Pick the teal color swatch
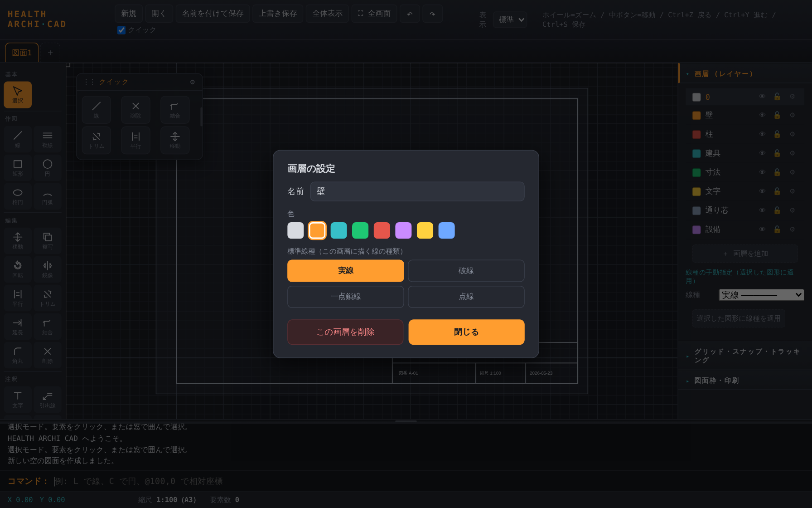 coord(339,230)
